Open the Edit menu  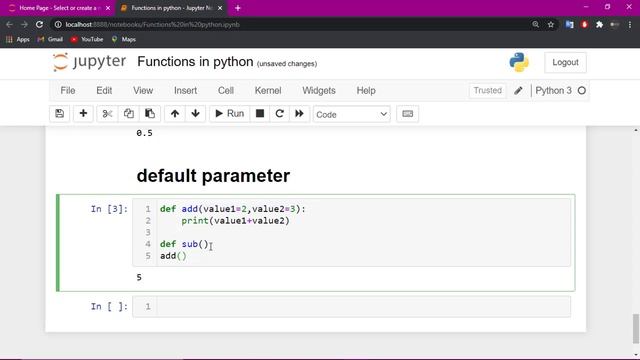point(104,91)
